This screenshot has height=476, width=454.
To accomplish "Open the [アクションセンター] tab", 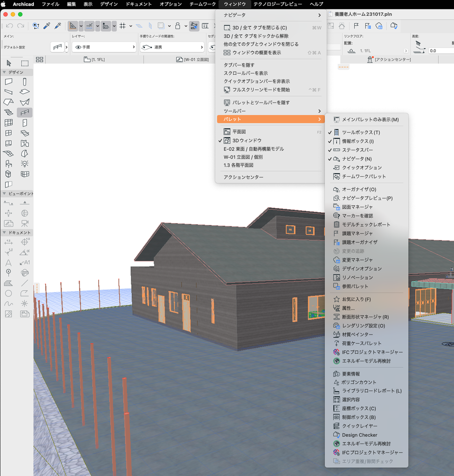I will click(x=389, y=60).
